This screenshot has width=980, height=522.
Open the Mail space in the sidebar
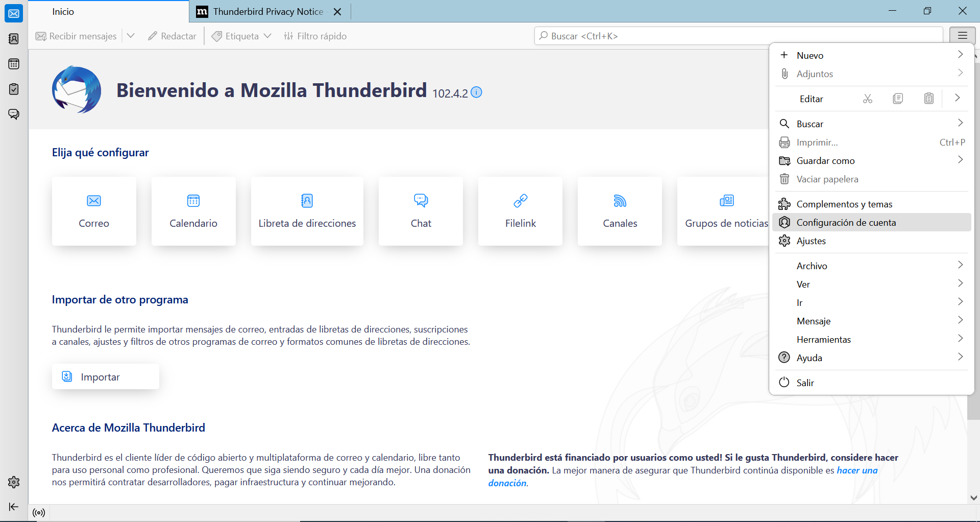pos(14,14)
